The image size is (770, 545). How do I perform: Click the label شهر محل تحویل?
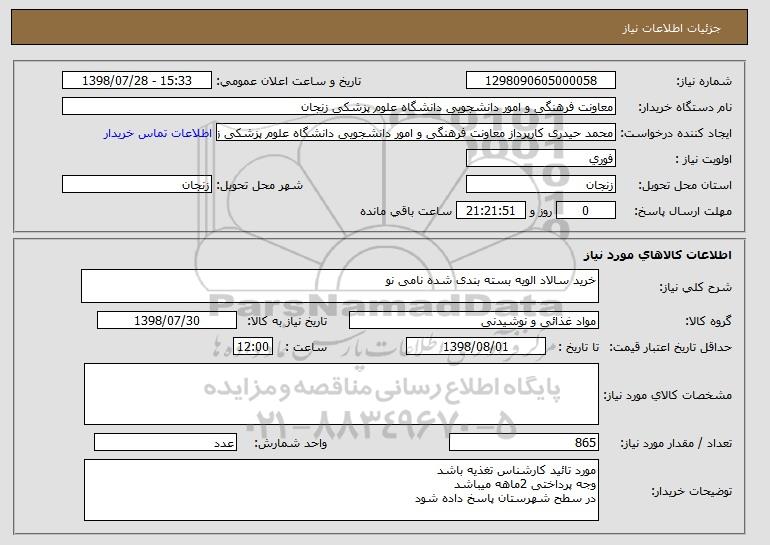[x=260, y=185]
